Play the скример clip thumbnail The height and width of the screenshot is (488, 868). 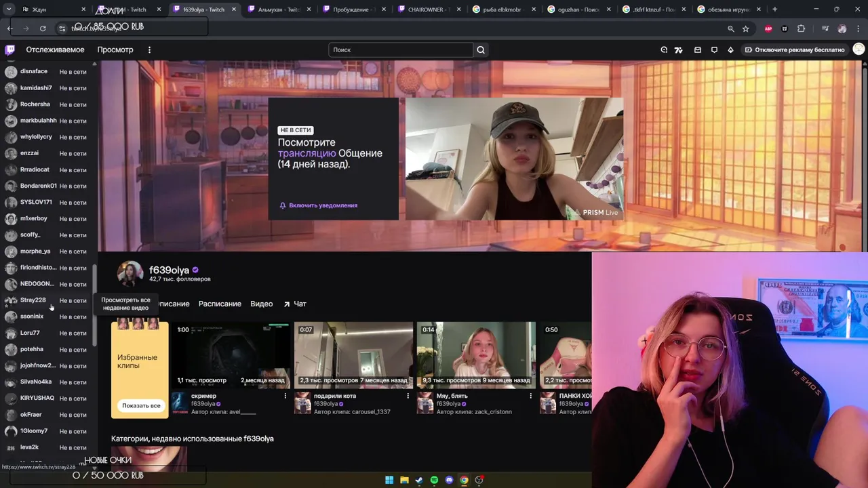coord(231,354)
